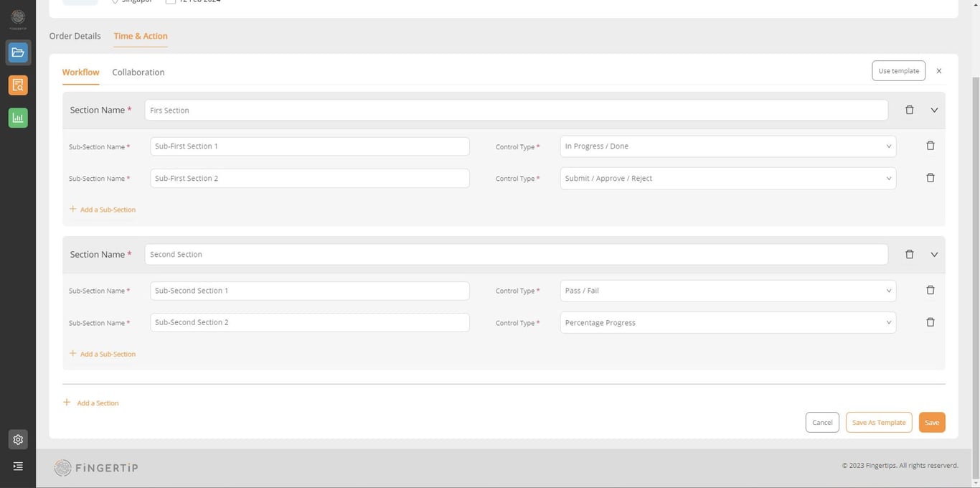Screen dimensions: 980x488
Task: Edit the Sub-First Section 2 field
Action: point(310,179)
